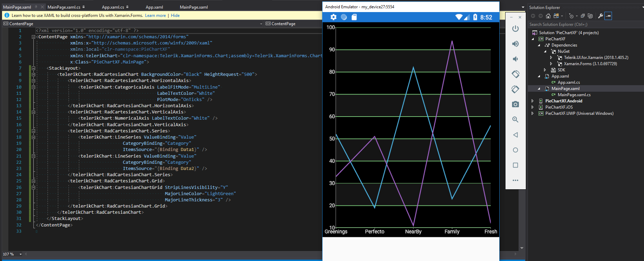644x261 pixels.
Task: Toggle Preview Selected Items in Solution Explorer
Action: 608,16
